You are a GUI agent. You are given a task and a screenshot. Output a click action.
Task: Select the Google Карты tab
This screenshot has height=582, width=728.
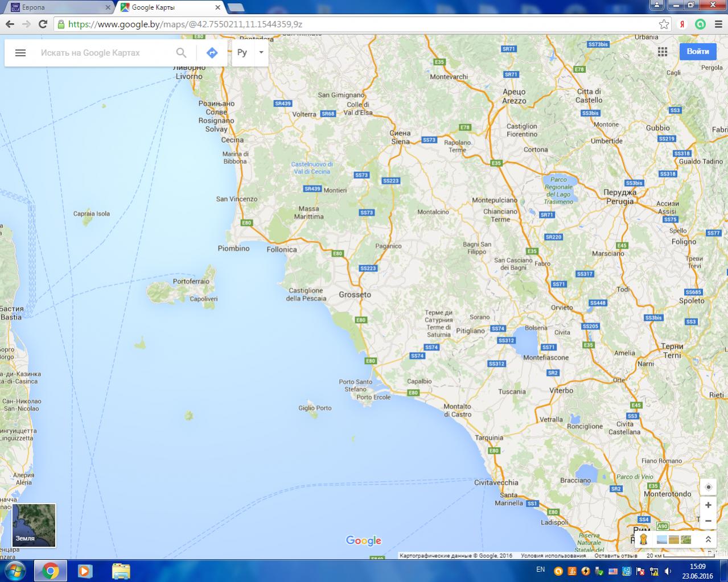pyautogui.click(x=168, y=7)
